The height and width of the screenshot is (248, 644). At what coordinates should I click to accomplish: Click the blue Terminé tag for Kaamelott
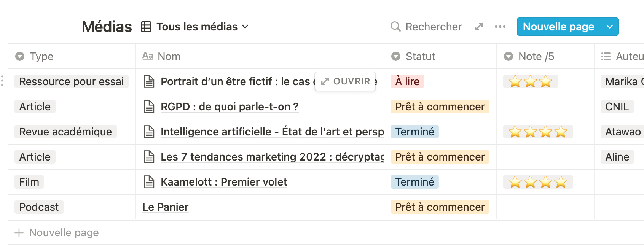414,182
